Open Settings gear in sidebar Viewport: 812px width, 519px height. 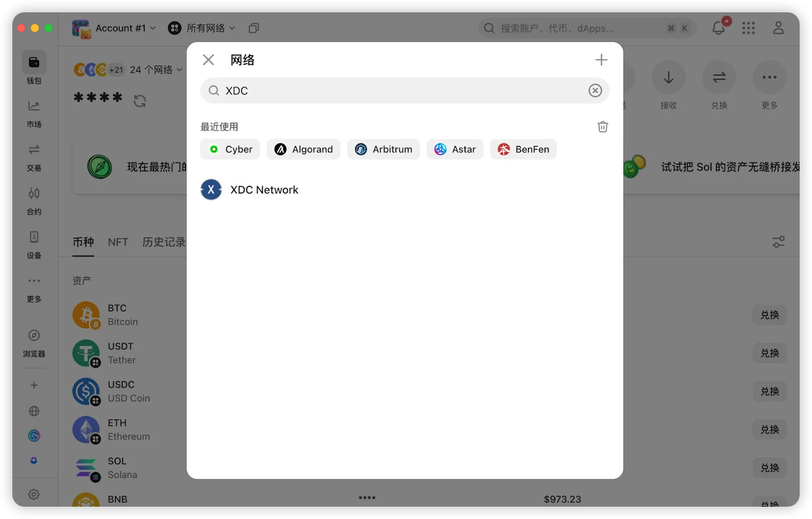(x=34, y=494)
